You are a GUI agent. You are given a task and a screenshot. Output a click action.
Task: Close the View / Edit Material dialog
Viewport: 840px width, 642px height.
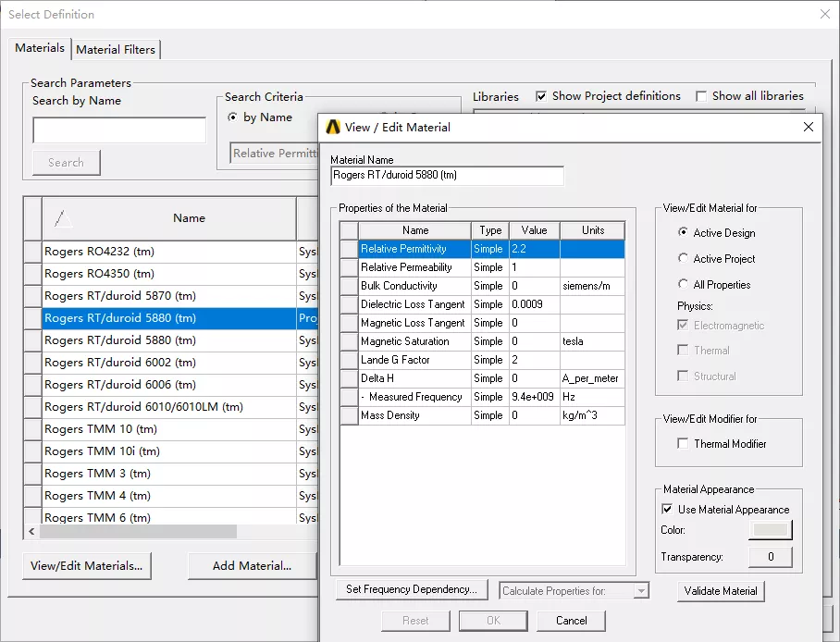809,127
